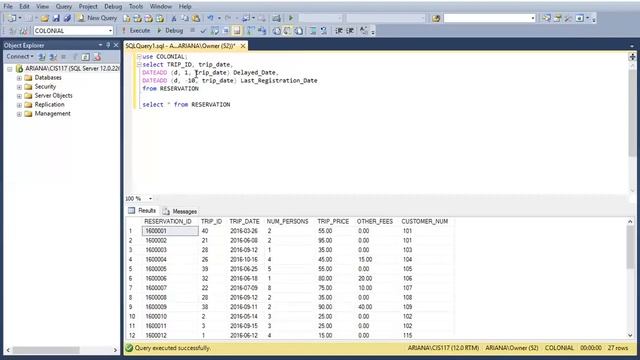This screenshot has height=360, width=640.
Task: Toggle the Results to Grid icon
Action: [x=288, y=31]
